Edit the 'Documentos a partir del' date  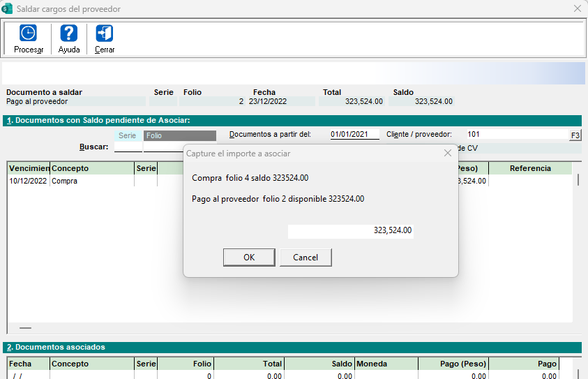(x=354, y=134)
